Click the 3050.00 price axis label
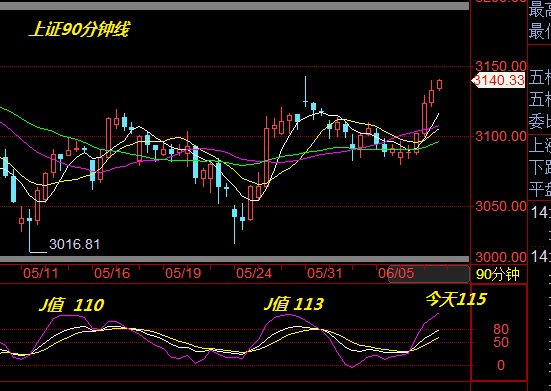The height and width of the screenshot is (391, 551). point(501,206)
